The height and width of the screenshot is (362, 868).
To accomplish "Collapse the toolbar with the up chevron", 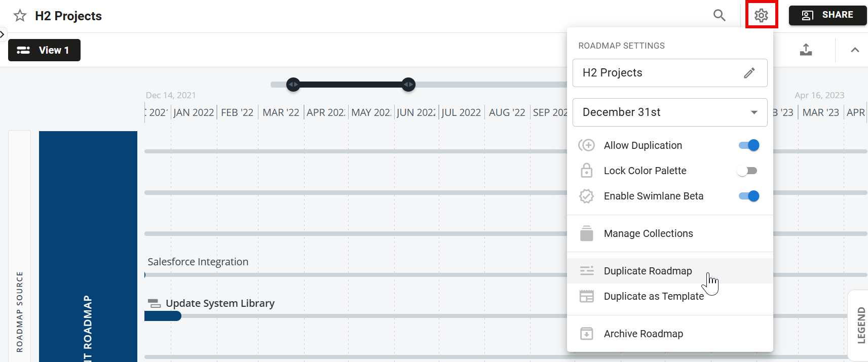I will click(x=855, y=50).
